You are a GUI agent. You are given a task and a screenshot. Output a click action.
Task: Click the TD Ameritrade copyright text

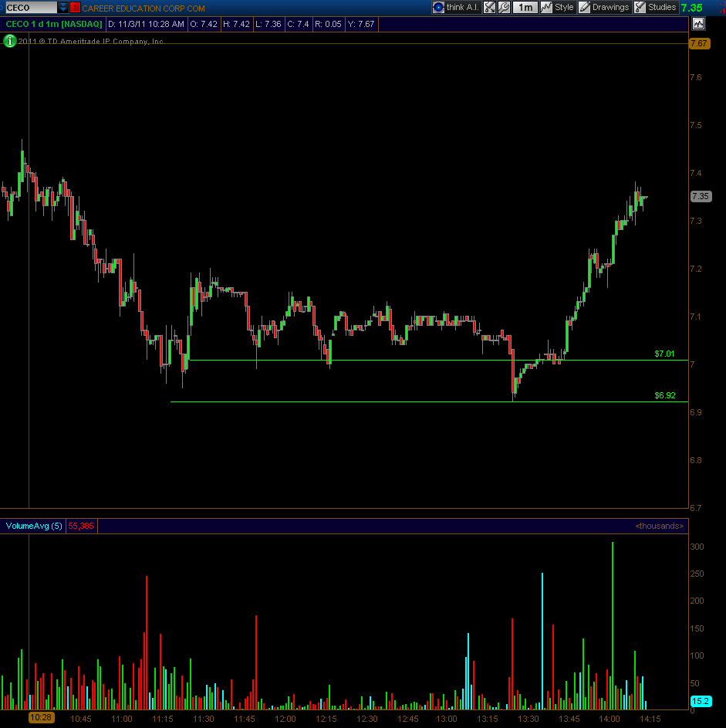(91, 42)
